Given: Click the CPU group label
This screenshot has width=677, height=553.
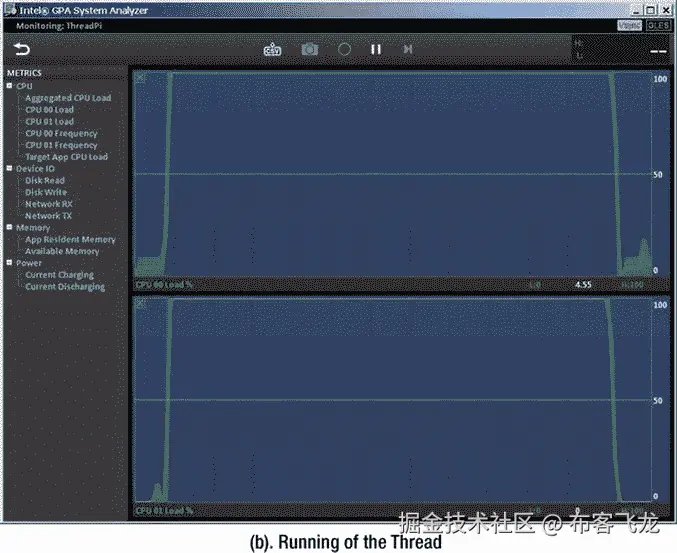Looking at the screenshot, I should click(x=24, y=86).
